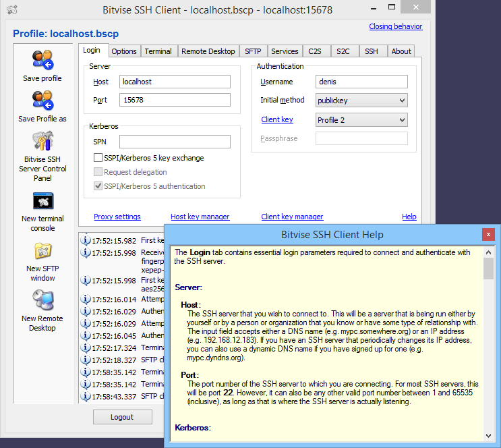
Task: Toggle SSPI/Kerberos 5 key exchange checkbox
Action: tap(98, 158)
